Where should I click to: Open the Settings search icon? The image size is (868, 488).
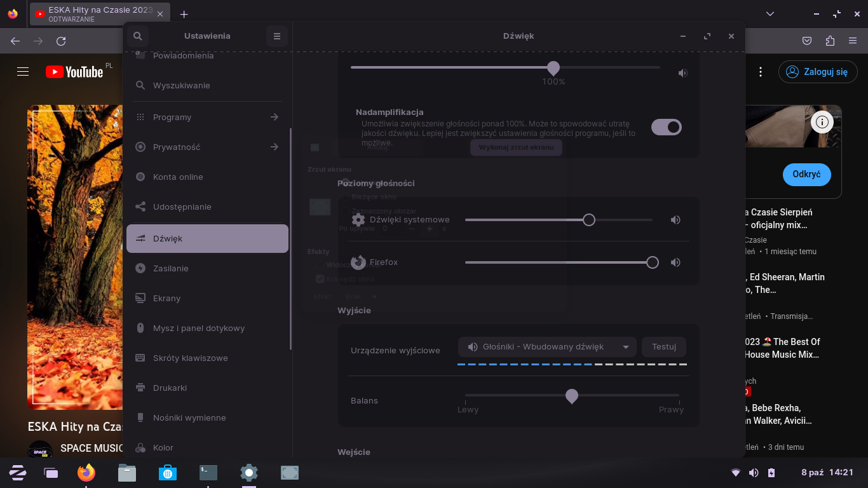tap(138, 36)
